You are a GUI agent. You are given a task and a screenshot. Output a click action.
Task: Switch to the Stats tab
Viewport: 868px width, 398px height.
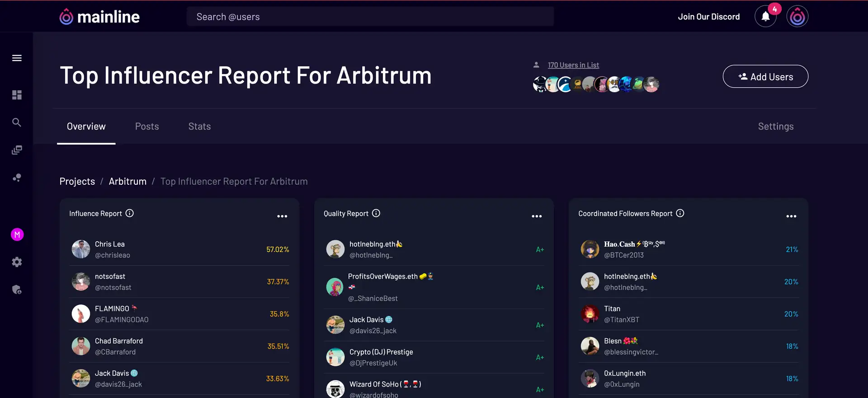[199, 126]
